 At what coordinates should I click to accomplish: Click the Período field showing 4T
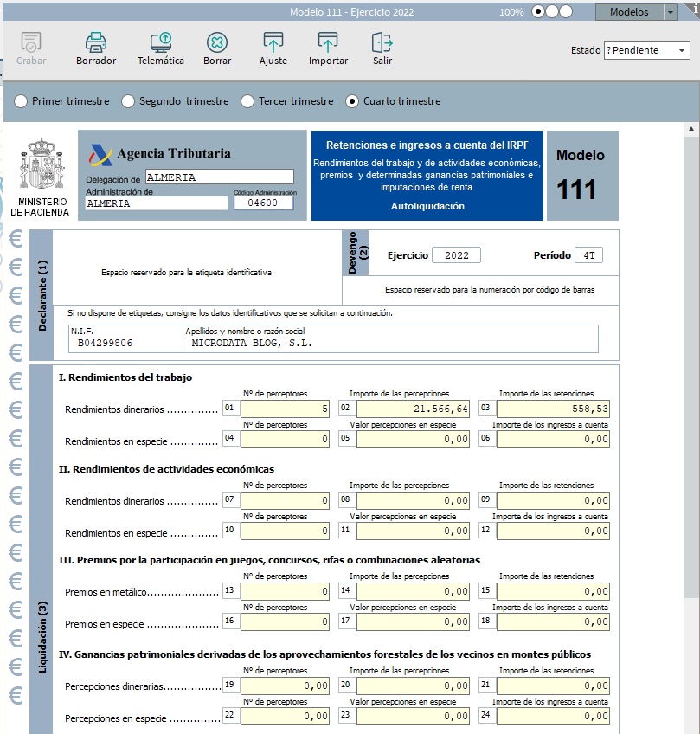[588, 255]
